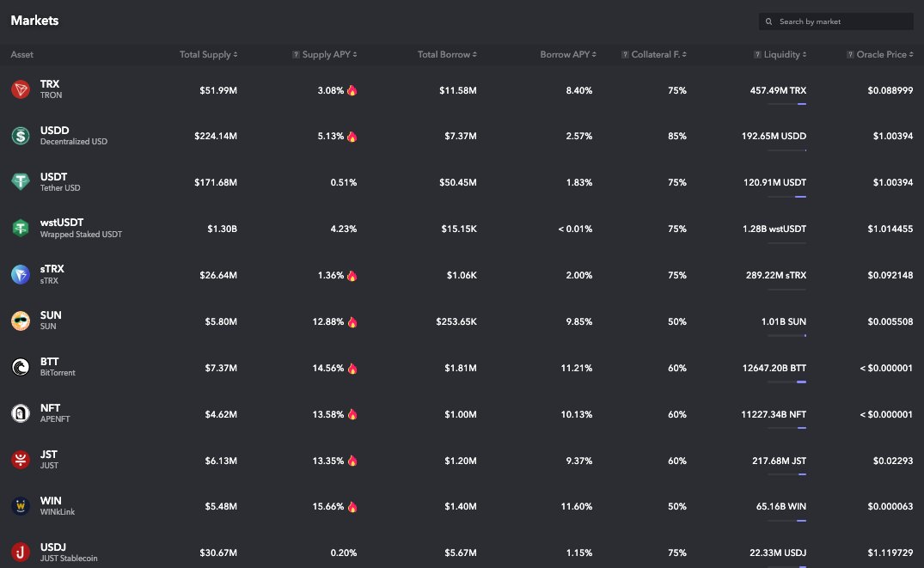Sort the table by Total Supply
This screenshot has height=568, width=924.
[209, 54]
